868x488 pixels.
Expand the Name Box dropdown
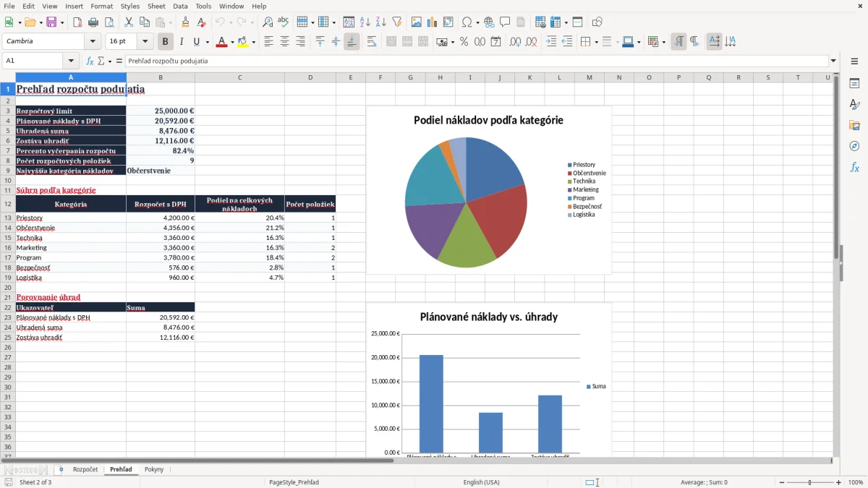point(71,61)
